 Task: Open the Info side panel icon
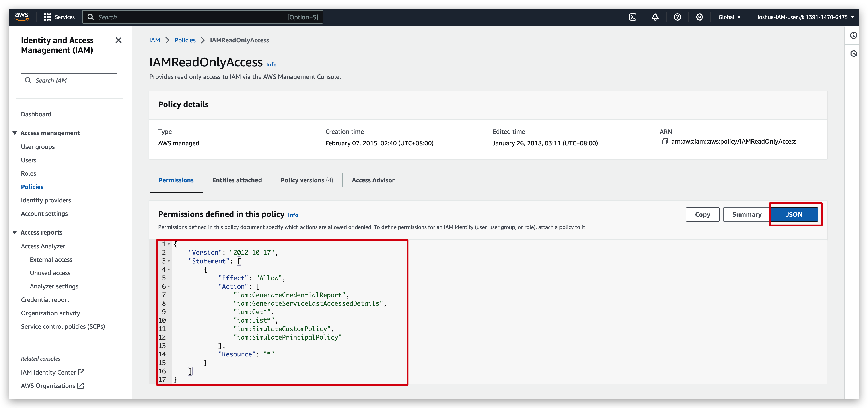click(x=854, y=35)
